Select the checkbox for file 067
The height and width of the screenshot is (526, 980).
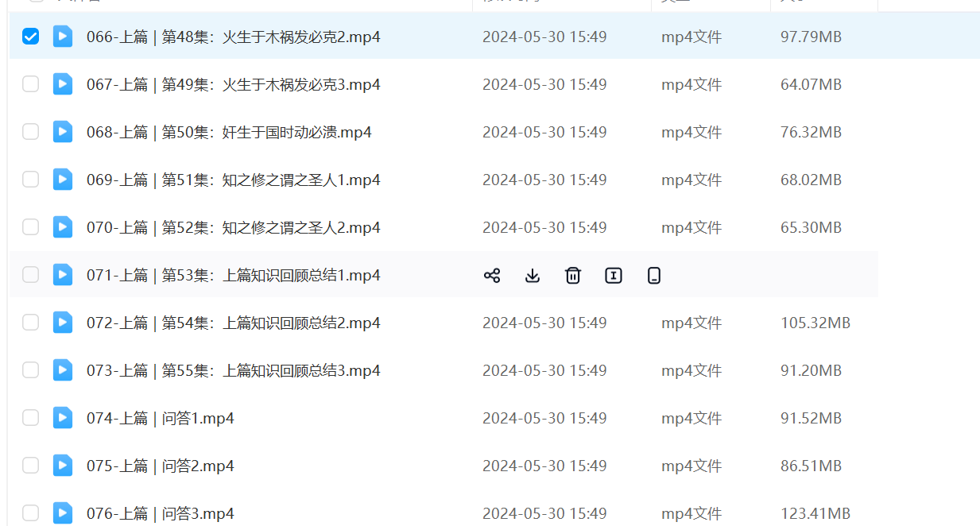[30, 84]
